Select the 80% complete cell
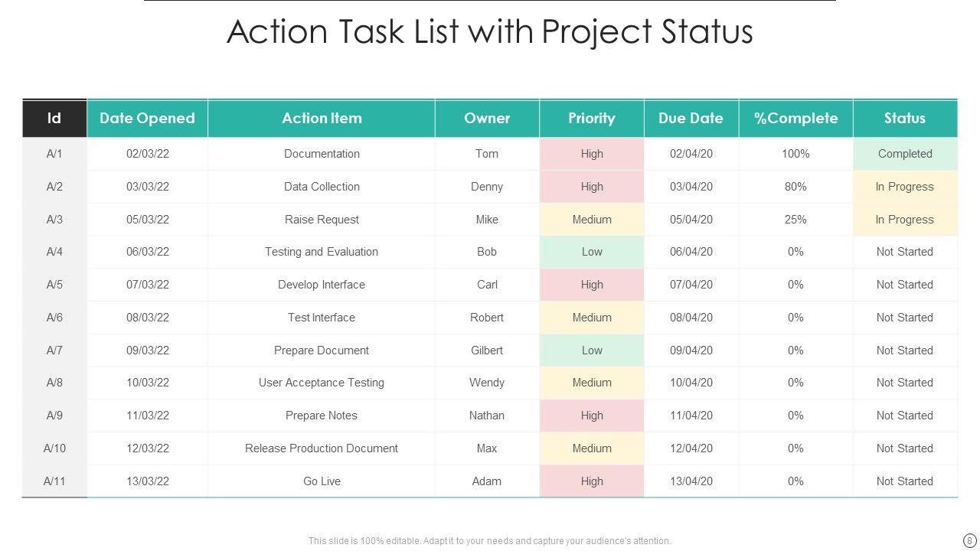 (x=795, y=187)
